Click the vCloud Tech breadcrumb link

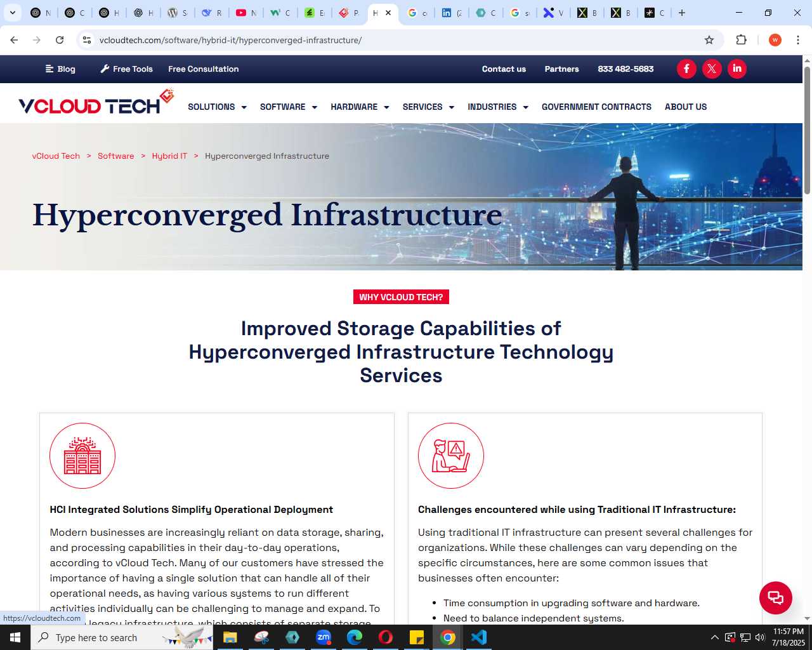pyautogui.click(x=56, y=156)
